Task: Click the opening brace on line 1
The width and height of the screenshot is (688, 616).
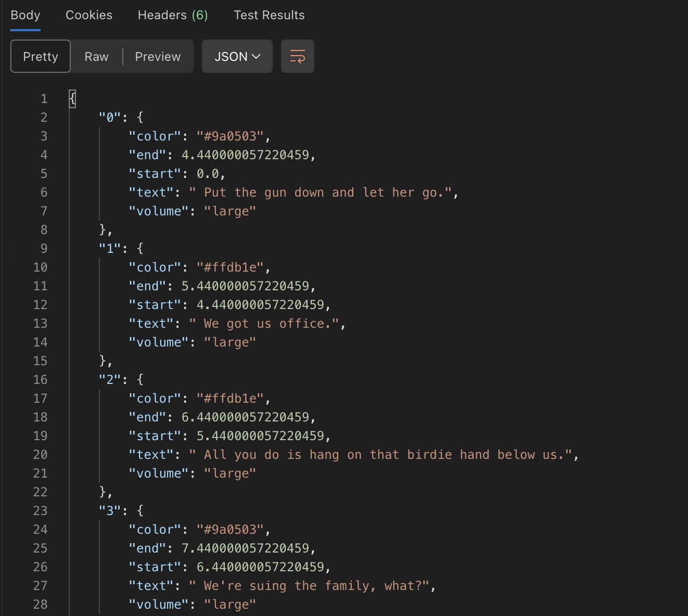Action: point(72,99)
